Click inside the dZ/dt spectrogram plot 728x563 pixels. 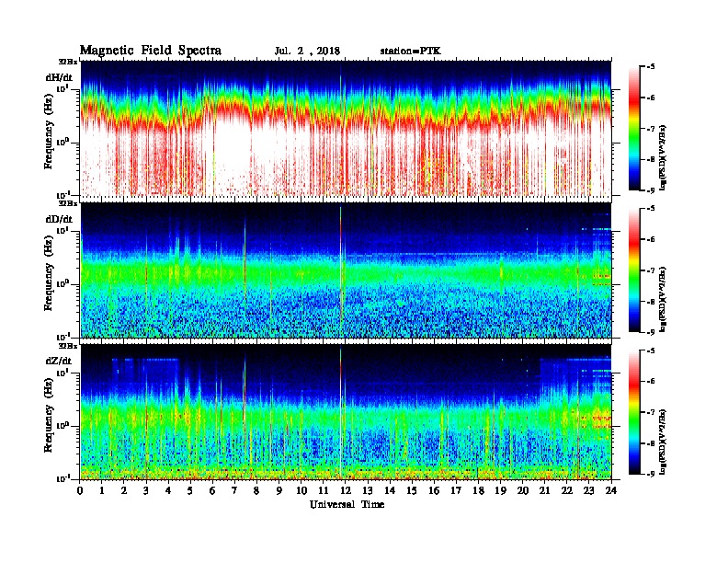346,411
